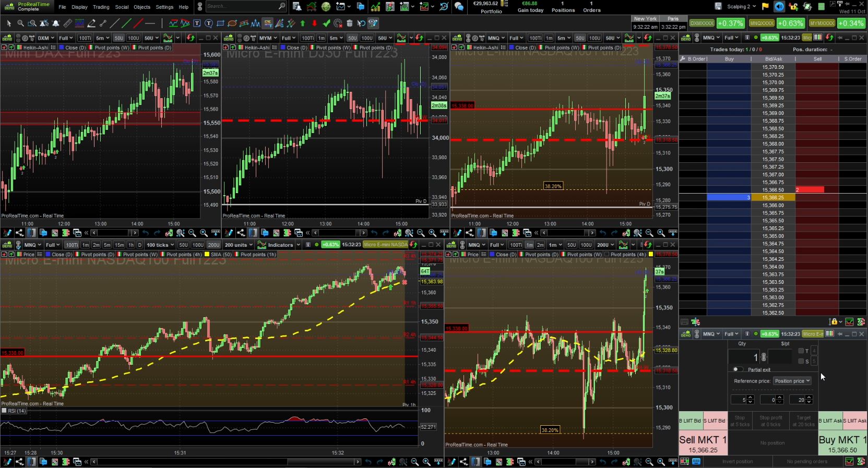Check the S checkbox in order panel
Image resolution: width=868 pixels, height=468 pixels.
801,361
